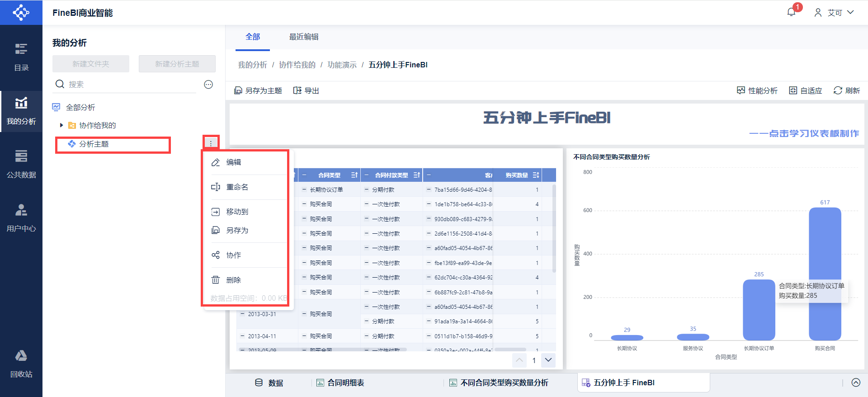This screenshot has width=868, height=397.
Task: Open the 回收站 recycle bin
Action: click(21, 364)
